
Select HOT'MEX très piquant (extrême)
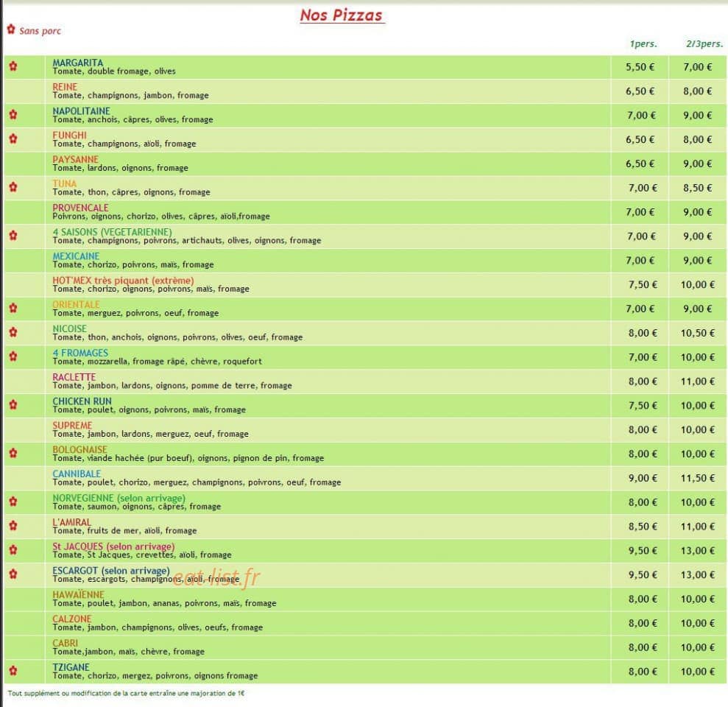[123, 280]
